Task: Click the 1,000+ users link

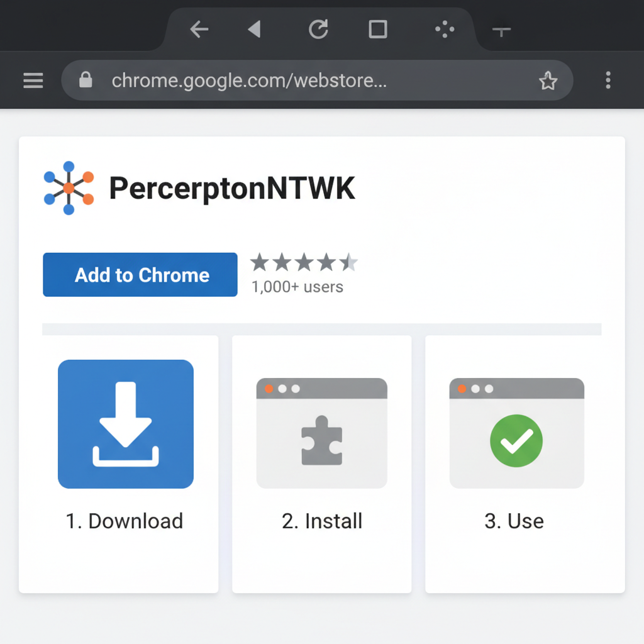Action: (297, 287)
